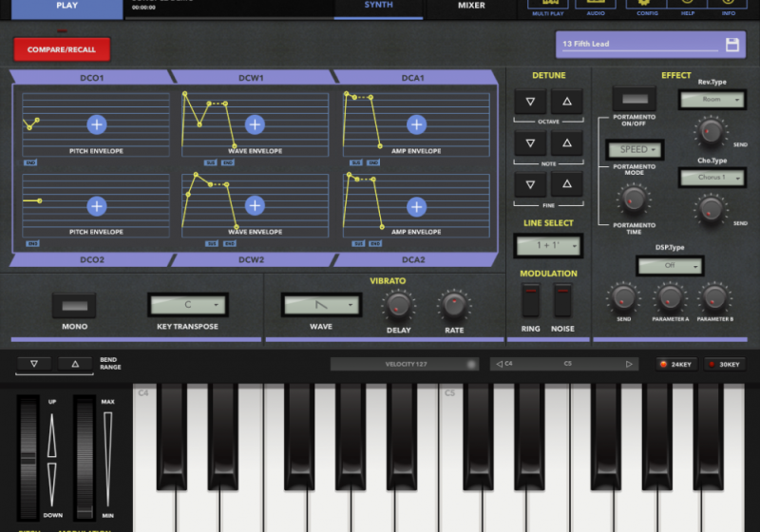
Task: Shift keyboard range right past C5
Action: [629, 364]
